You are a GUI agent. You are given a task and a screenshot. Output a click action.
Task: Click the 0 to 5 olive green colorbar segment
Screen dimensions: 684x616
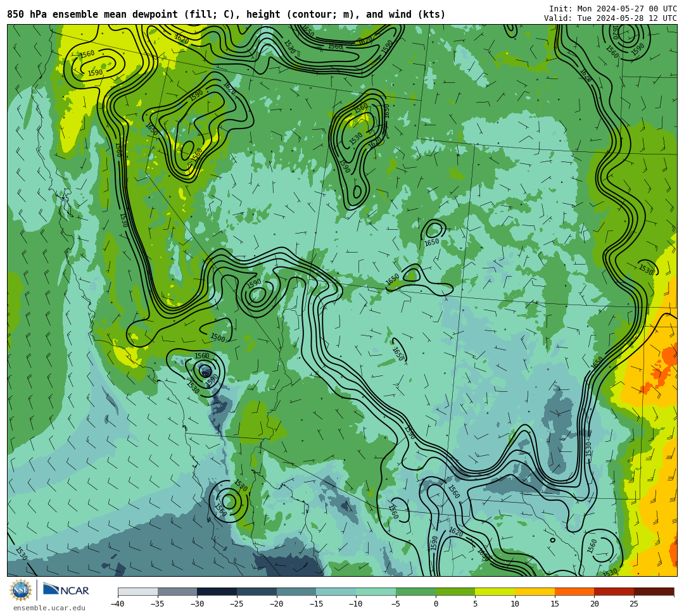(x=455, y=591)
